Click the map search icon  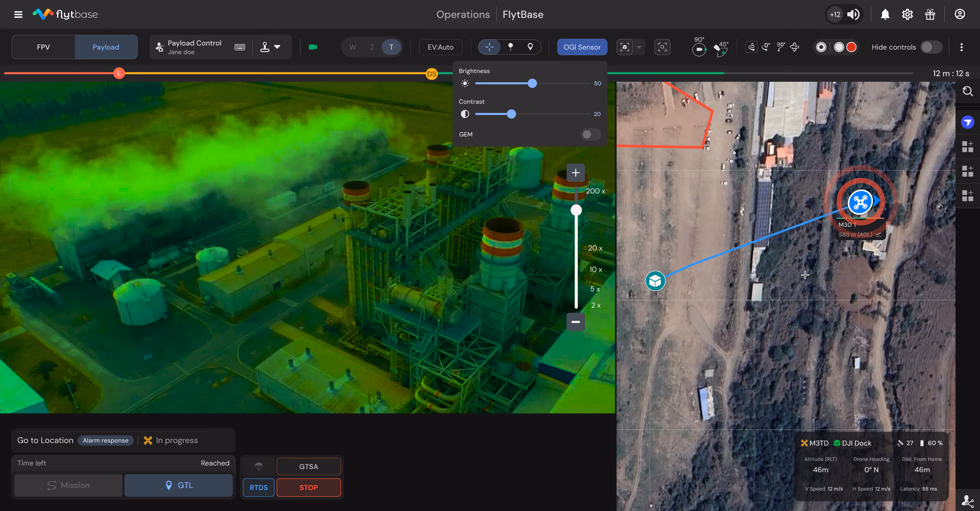tap(967, 91)
